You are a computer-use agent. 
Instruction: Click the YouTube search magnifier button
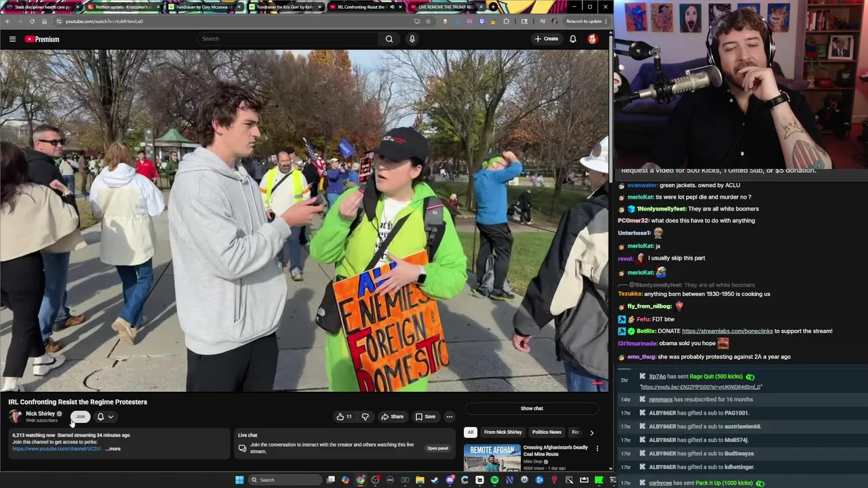point(389,39)
